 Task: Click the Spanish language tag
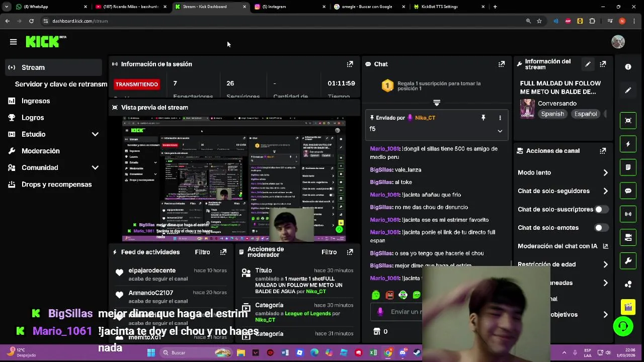552,114
